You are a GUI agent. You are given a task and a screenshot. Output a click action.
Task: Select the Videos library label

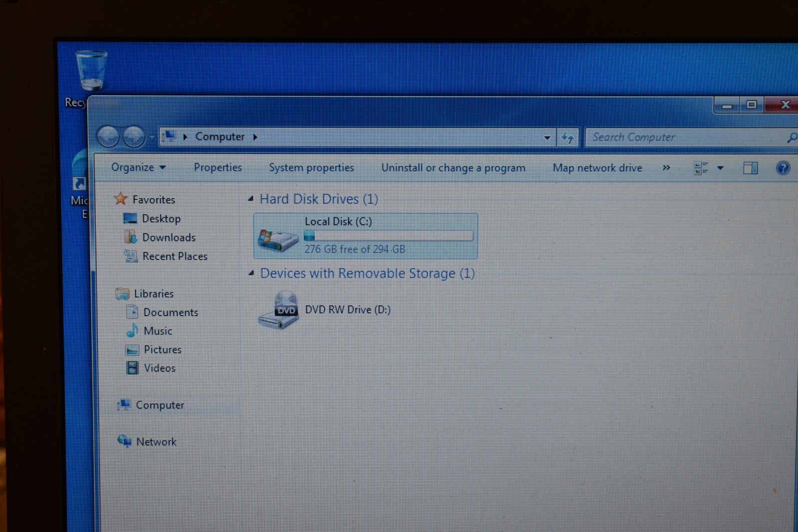(160, 368)
